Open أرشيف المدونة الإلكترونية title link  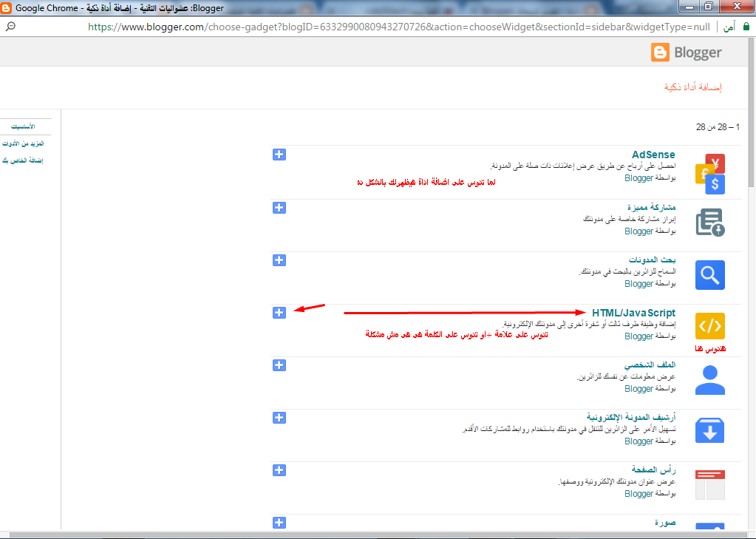click(x=631, y=417)
